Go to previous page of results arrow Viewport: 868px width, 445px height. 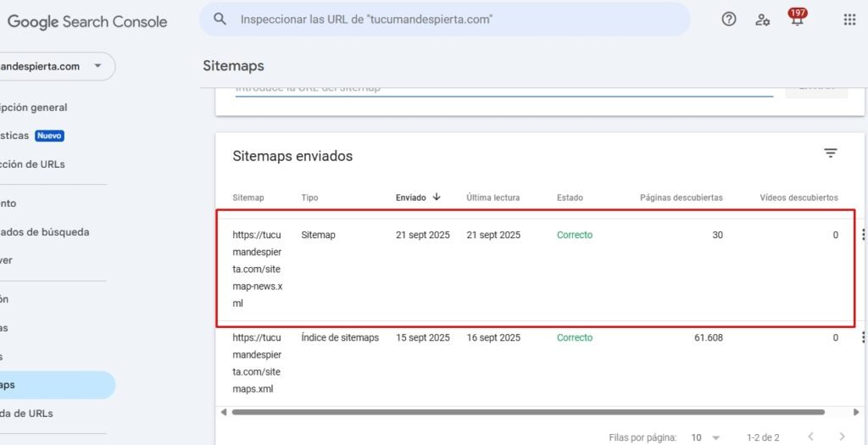(810, 437)
